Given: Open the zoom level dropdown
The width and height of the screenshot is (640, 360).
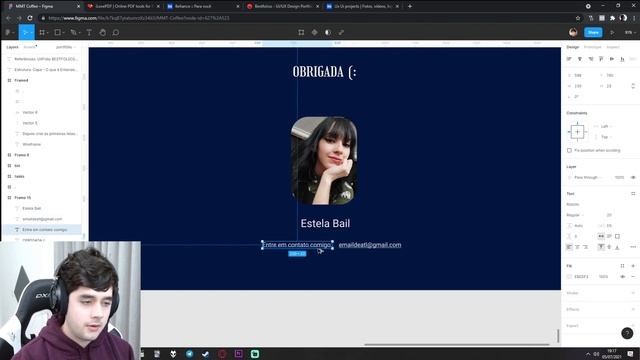Looking at the screenshot, I should (630, 32).
